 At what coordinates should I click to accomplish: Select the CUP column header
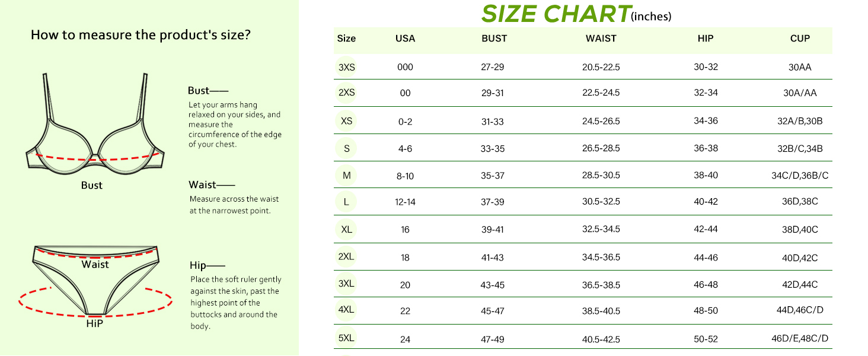[x=800, y=39]
